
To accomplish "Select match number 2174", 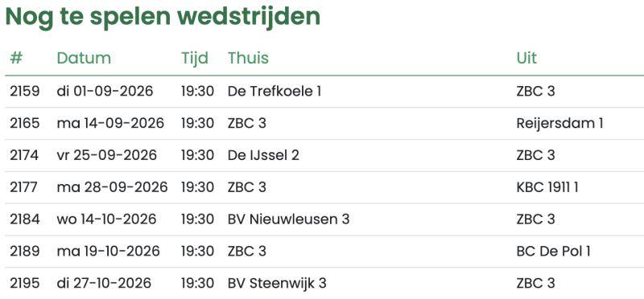I will 24,155.
